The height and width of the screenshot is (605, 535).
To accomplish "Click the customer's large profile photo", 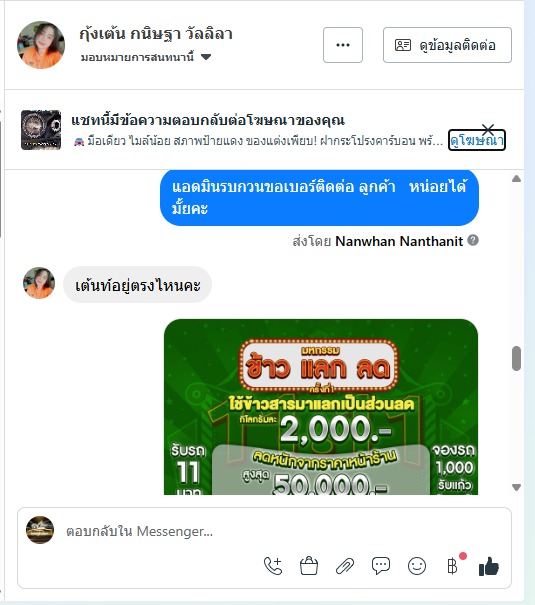I will tap(41, 45).
